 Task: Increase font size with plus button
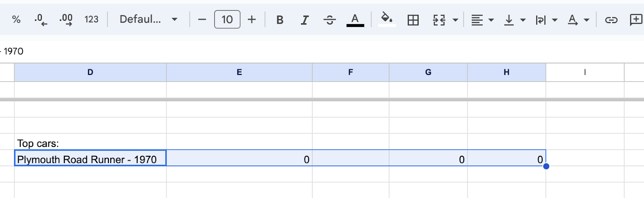[x=252, y=19]
